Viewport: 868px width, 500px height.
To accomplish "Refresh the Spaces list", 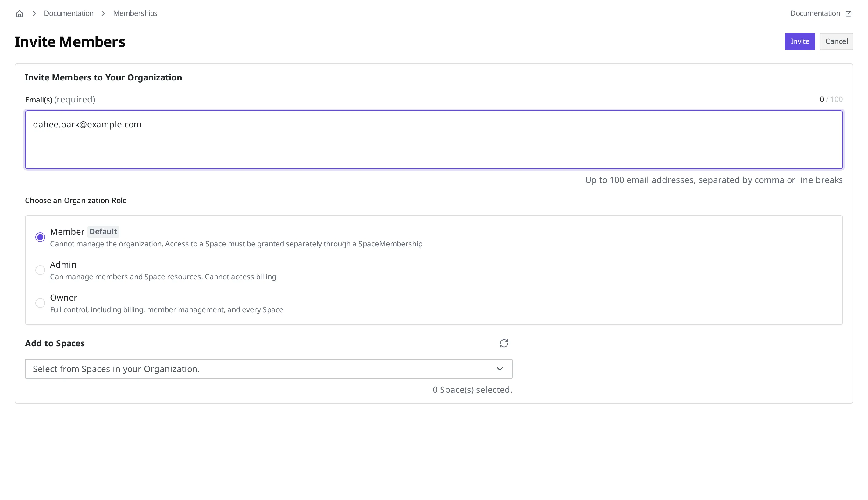I will pos(503,343).
